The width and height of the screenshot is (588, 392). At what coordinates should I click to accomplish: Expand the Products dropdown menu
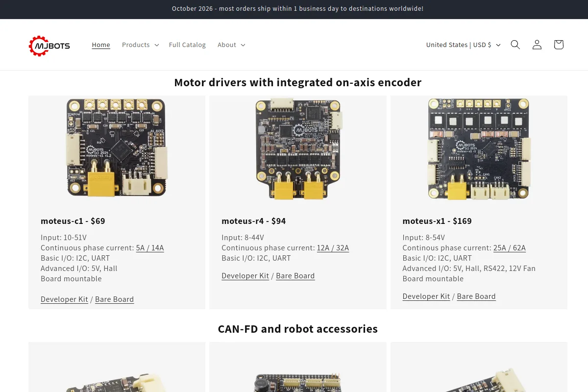(140, 45)
